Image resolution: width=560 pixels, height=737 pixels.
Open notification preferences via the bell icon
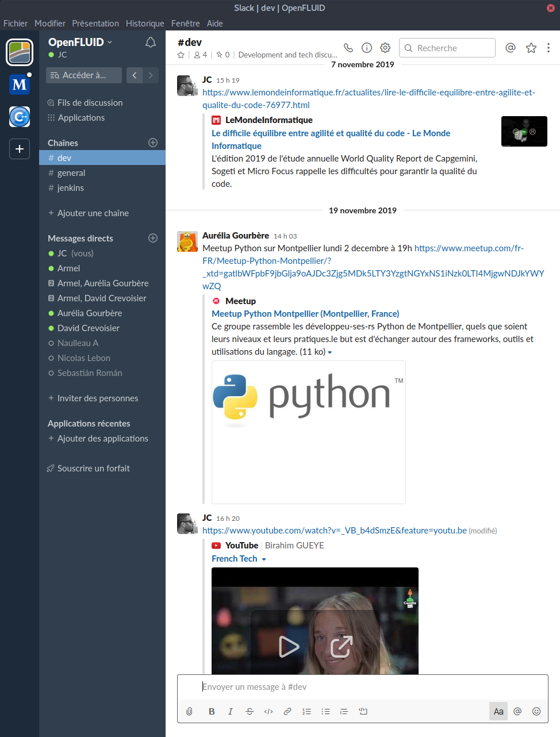coord(151,43)
